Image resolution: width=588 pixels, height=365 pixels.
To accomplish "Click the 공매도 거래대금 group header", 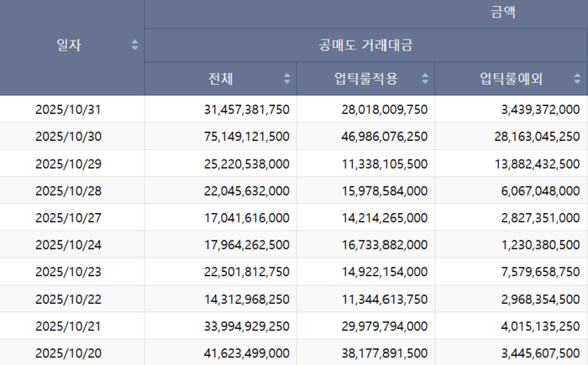I will (365, 45).
